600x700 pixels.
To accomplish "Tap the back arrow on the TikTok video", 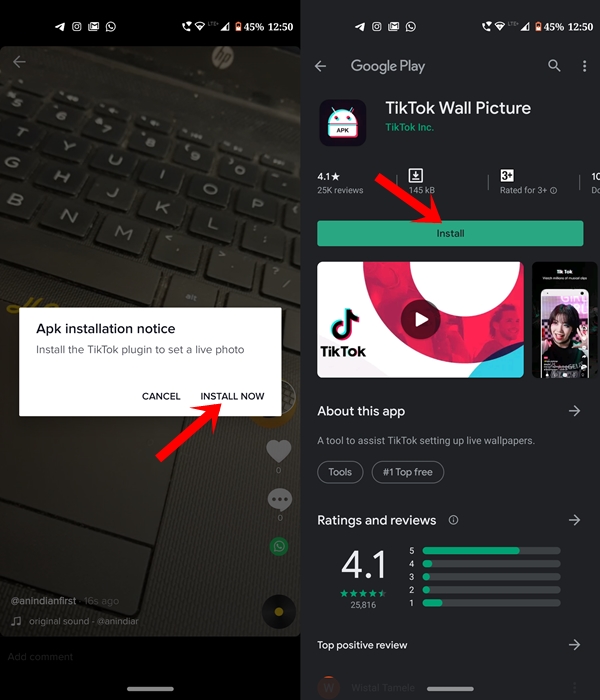I will coord(19,62).
